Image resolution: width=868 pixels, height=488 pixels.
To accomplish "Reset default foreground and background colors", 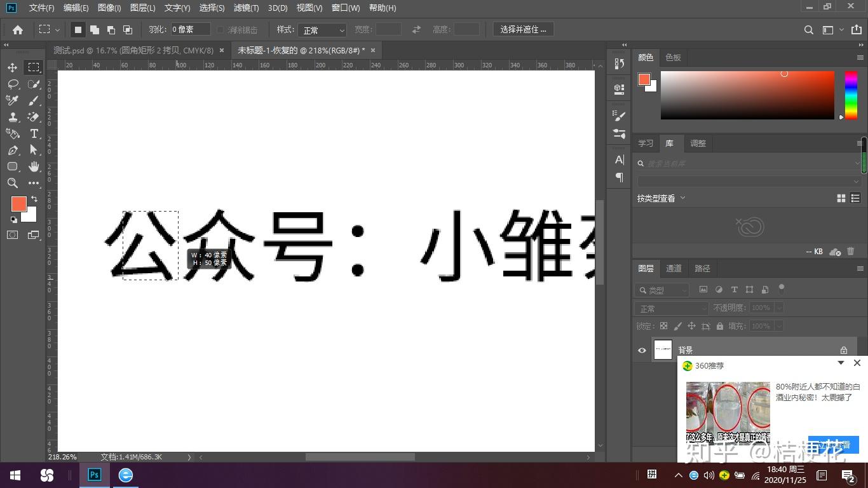I will click(14, 220).
